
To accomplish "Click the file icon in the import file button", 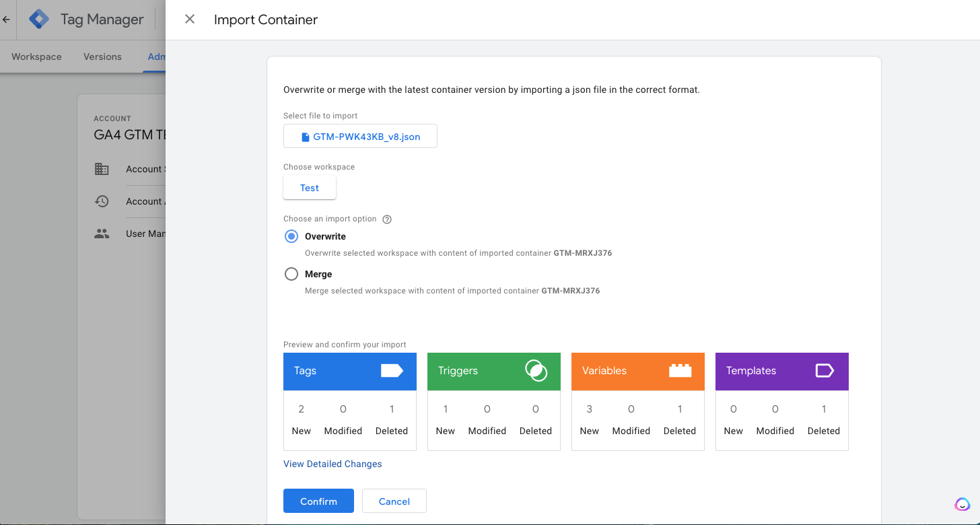I will coord(306,137).
